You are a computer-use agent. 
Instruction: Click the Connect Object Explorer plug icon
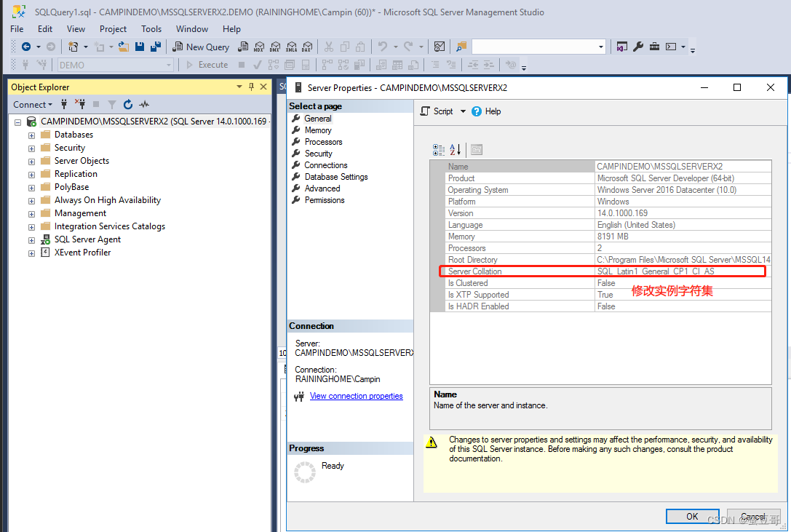pyautogui.click(x=64, y=105)
